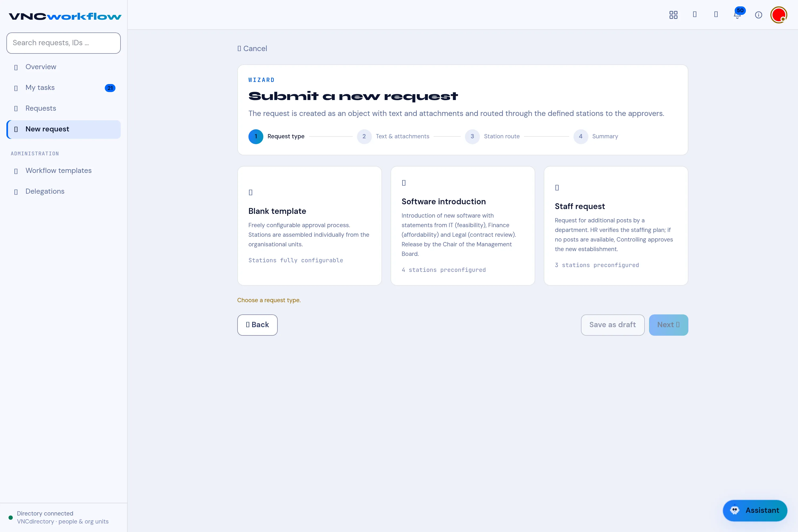Image resolution: width=798 pixels, height=532 pixels.
Task: Select wizard step 4 Summary
Action: (596, 136)
